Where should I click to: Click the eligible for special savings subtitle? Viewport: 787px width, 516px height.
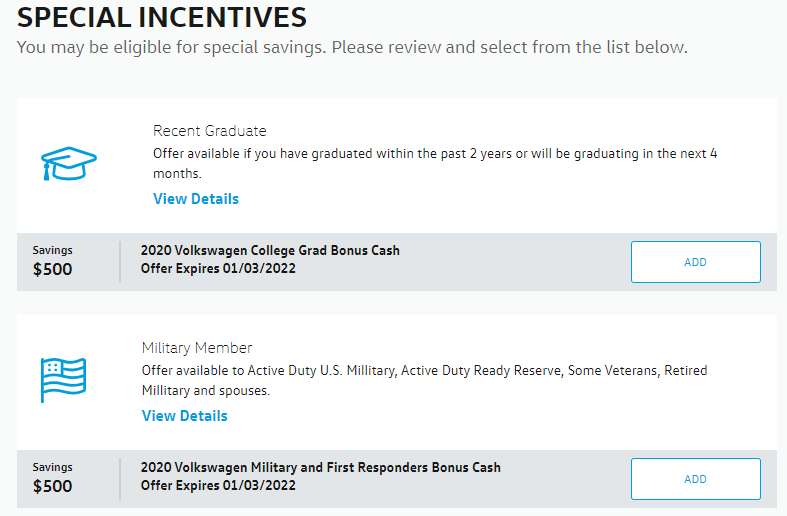352,47
